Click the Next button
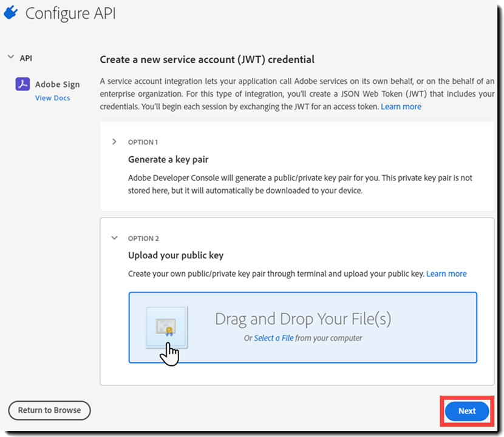 [x=467, y=411]
